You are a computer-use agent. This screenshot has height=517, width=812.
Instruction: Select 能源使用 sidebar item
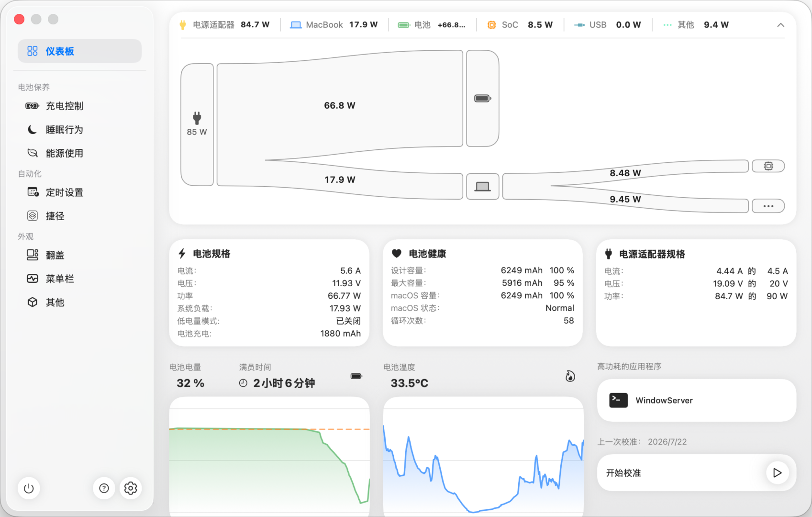pos(79,153)
